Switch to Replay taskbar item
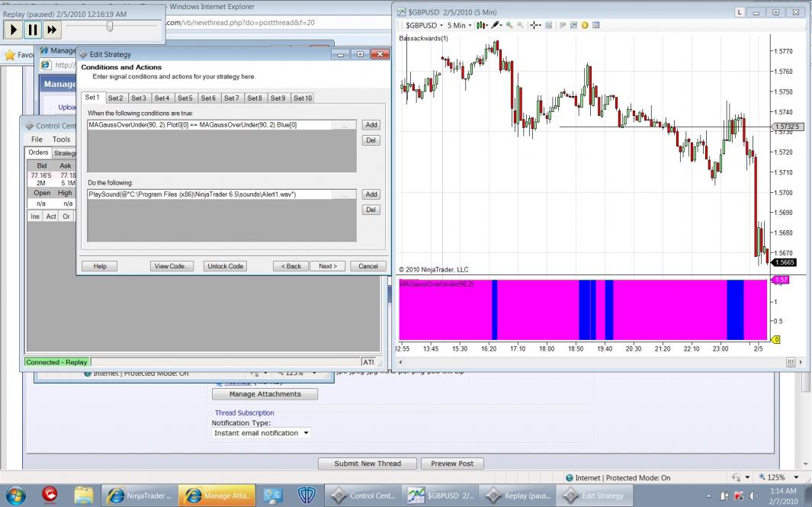This screenshot has width=812, height=507. tap(517, 496)
